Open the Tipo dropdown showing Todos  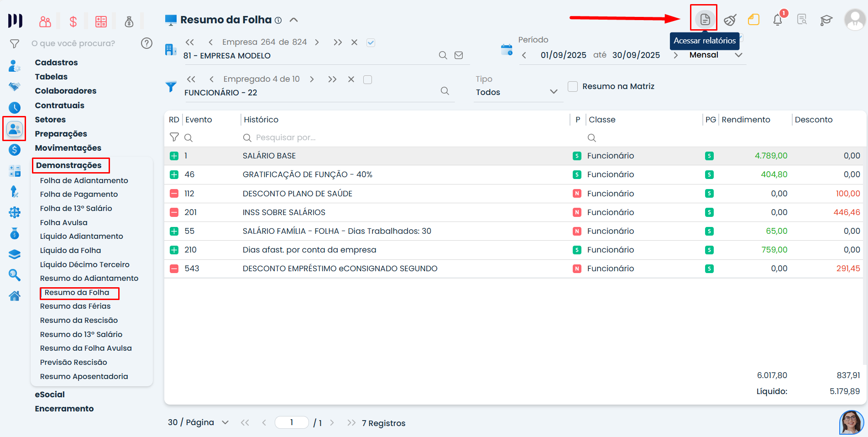[x=517, y=92]
